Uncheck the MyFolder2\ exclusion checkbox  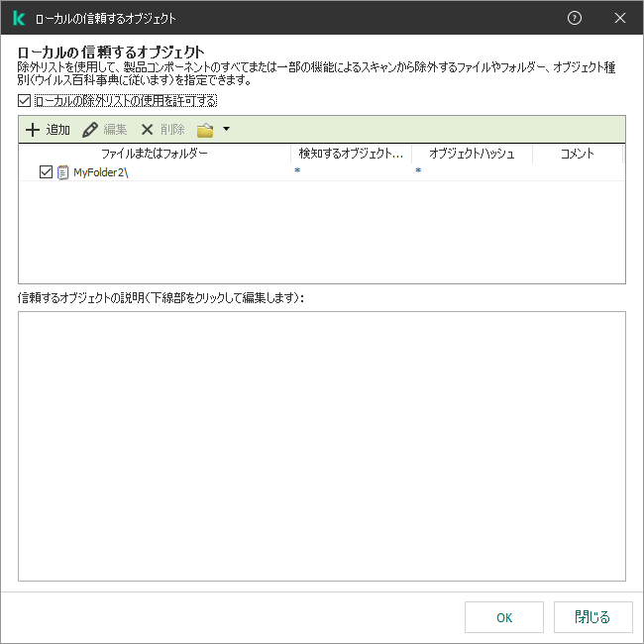click(46, 172)
